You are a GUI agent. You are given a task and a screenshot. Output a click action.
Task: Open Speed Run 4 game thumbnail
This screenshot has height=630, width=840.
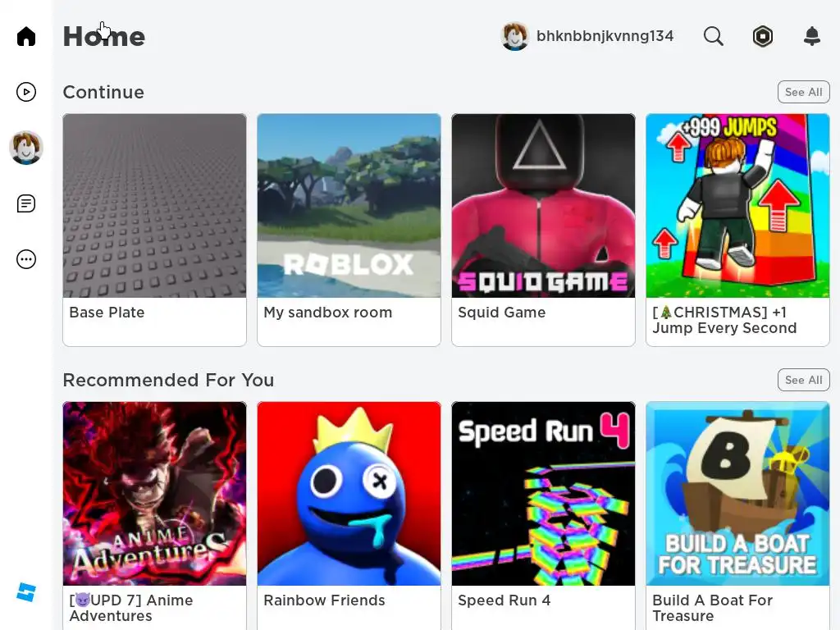coord(543,493)
